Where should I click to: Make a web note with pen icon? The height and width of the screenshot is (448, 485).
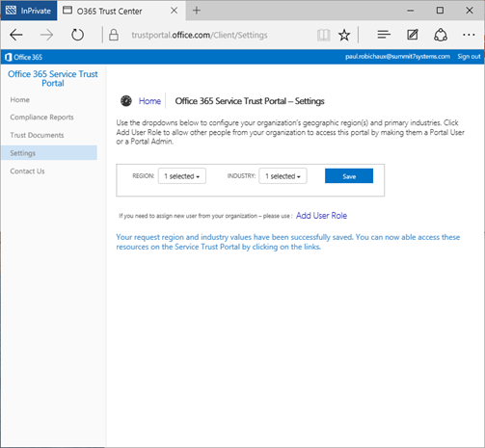(x=413, y=35)
